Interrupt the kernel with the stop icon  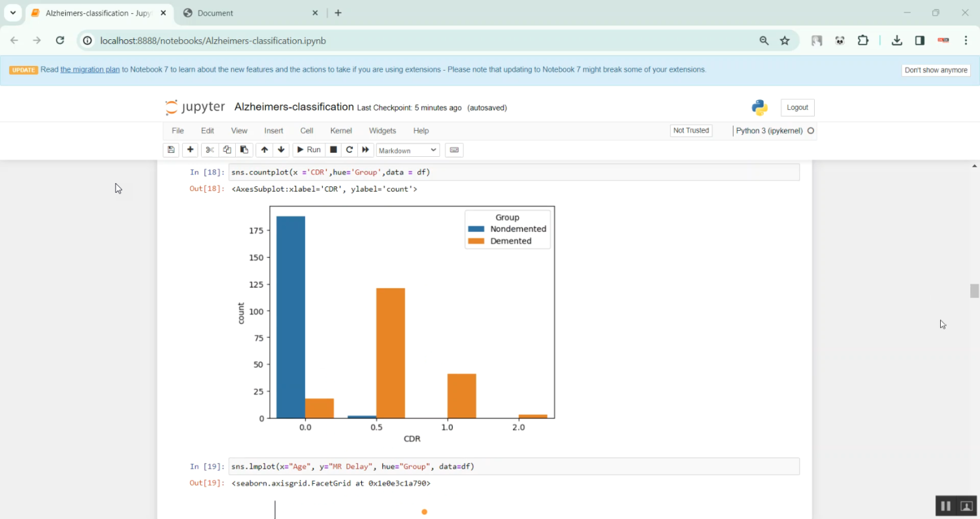coord(333,150)
